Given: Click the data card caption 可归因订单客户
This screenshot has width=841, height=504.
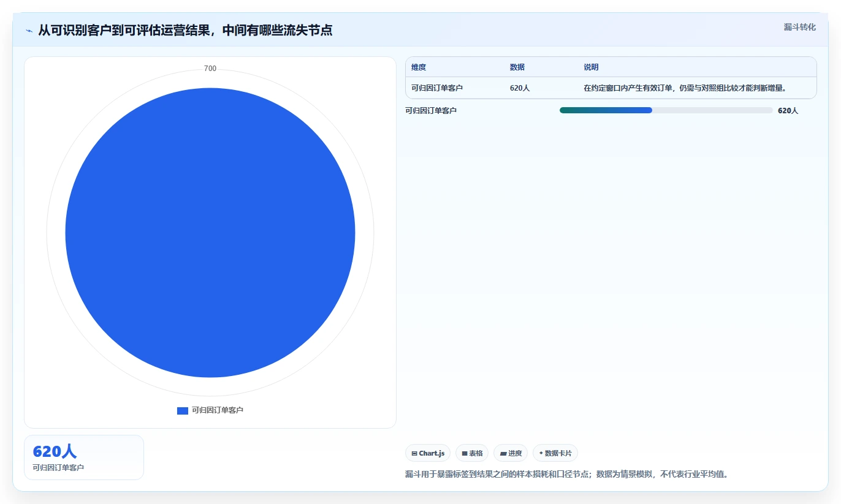Looking at the screenshot, I should [58, 468].
